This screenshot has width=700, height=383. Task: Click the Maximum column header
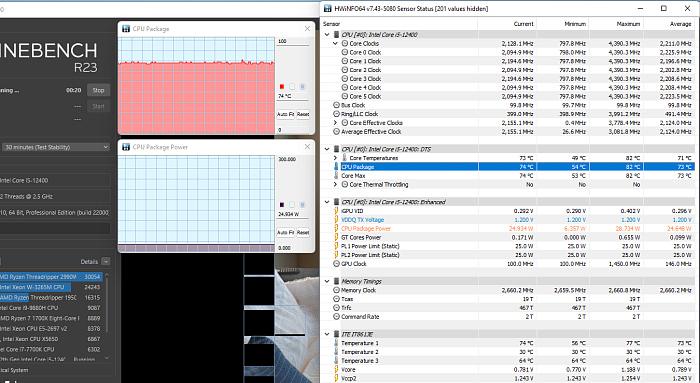click(x=616, y=24)
